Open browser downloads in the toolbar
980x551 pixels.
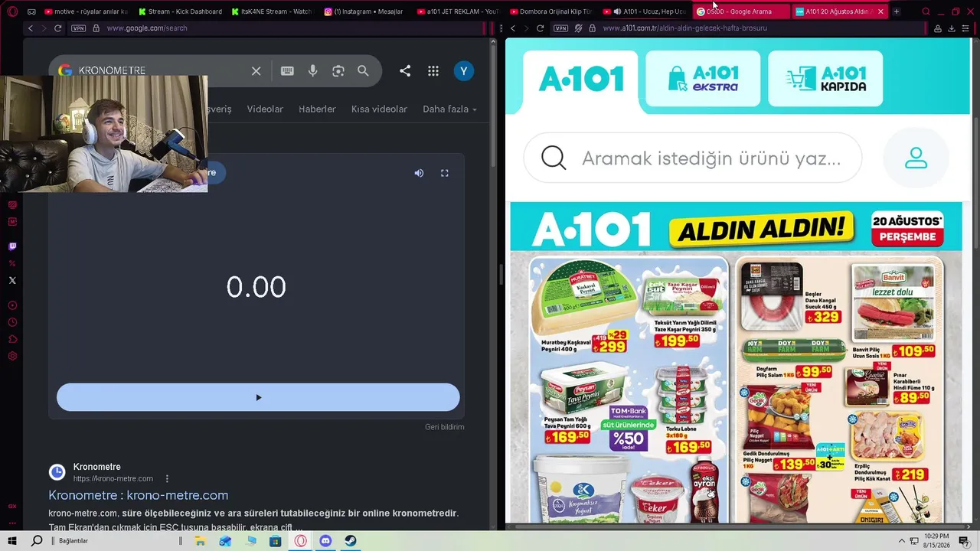pos(952,28)
